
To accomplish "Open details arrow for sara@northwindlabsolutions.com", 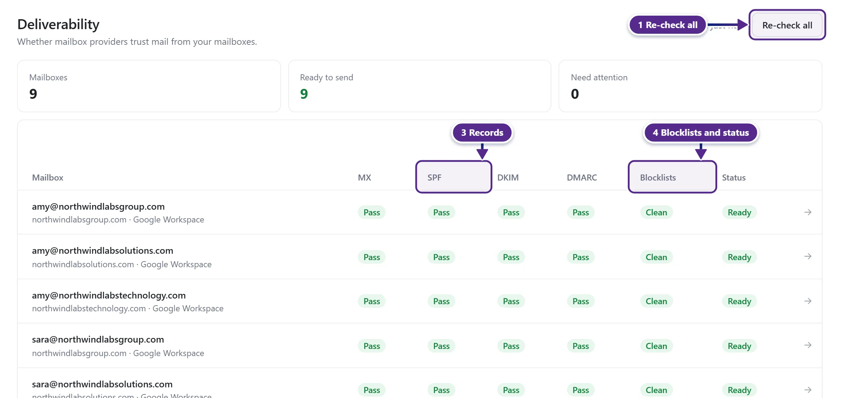I will click(808, 390).
